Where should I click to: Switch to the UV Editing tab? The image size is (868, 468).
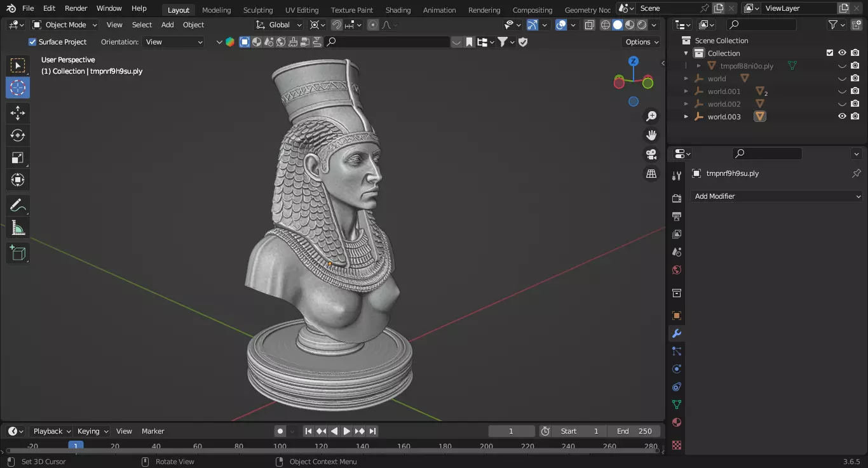pyautogui.click(x=302, y=10)
